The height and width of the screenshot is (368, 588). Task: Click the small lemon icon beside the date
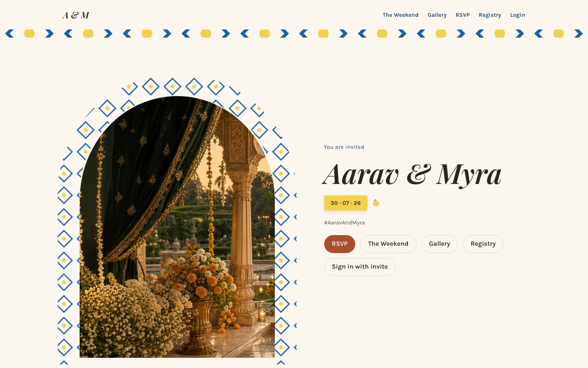click(x=376, y=203)
